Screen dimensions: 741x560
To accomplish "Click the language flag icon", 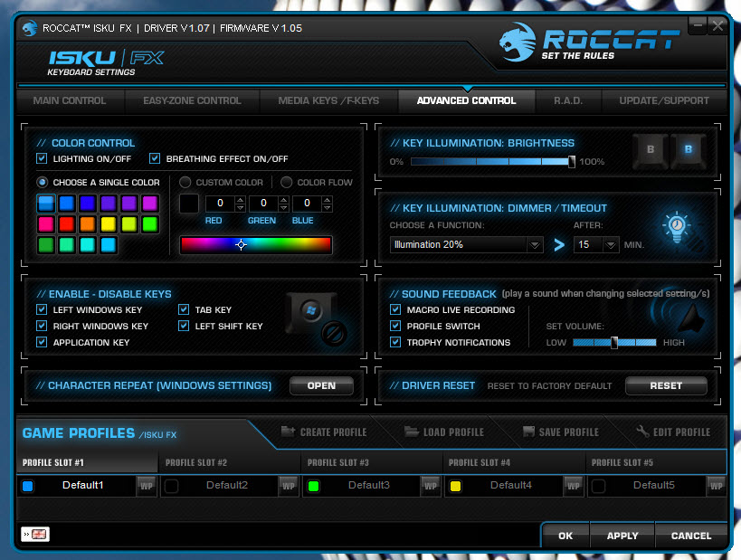I will (x=35, y=534).
